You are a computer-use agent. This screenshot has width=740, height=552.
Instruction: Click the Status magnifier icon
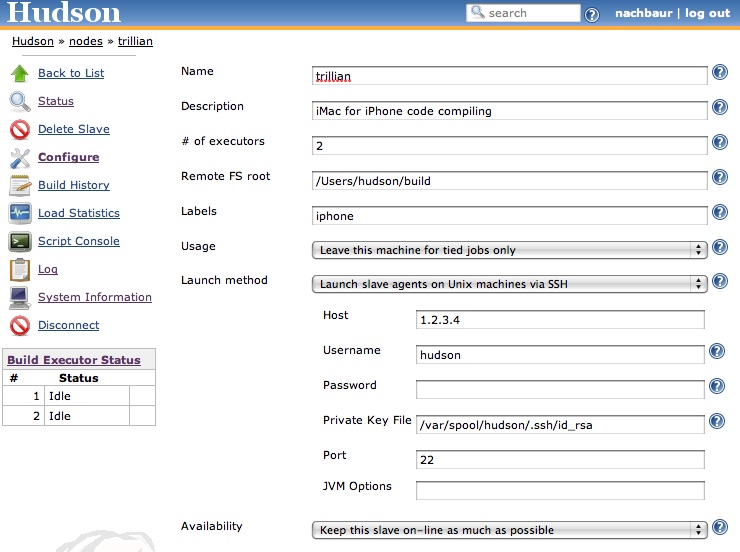tap(20, 101)
